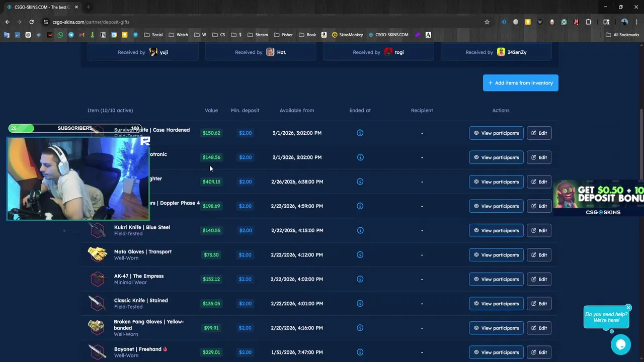Edit the Classic Knife Stained gift
This screenshot has height=362, width=644.
tap(539, 304)
